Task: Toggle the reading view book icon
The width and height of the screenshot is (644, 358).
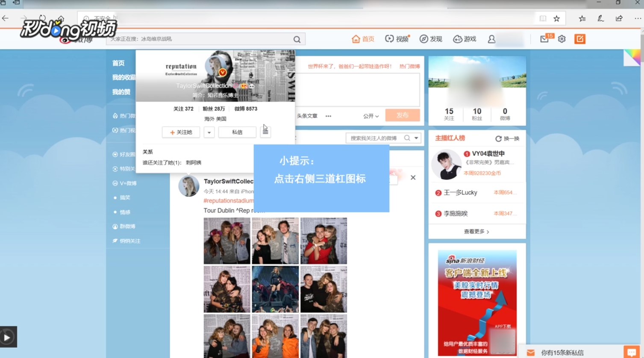Action: (543, 18)
